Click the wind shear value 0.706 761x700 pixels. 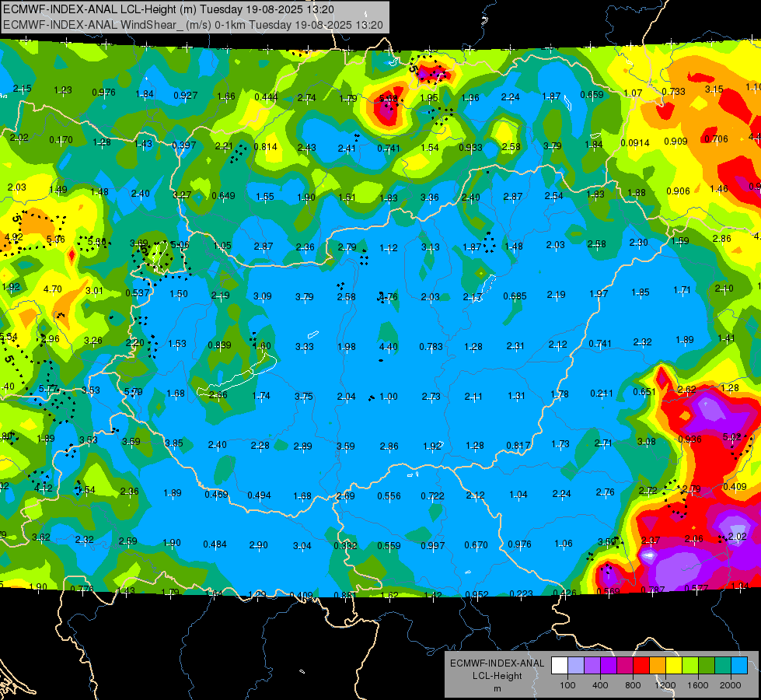716,139
